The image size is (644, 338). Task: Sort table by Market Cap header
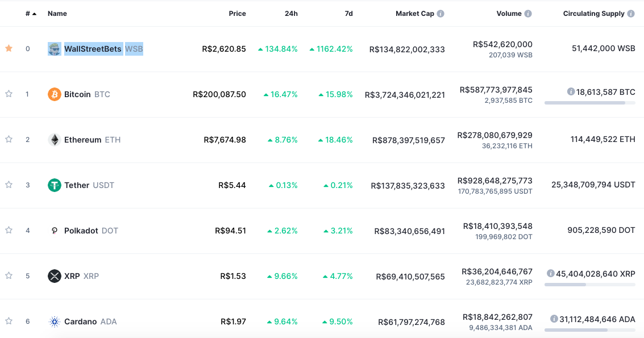(x=415, y=14)
